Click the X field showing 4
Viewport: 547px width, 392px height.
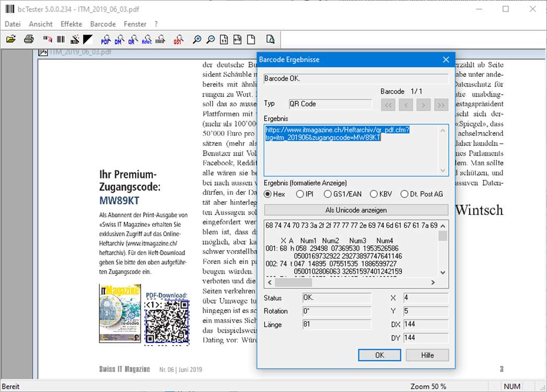coord(426,298)
